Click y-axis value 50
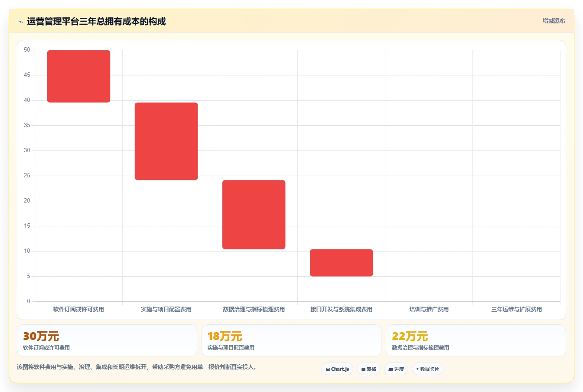Image resolution: width=583 pixels, height=392 pixels. pos(27,50)
